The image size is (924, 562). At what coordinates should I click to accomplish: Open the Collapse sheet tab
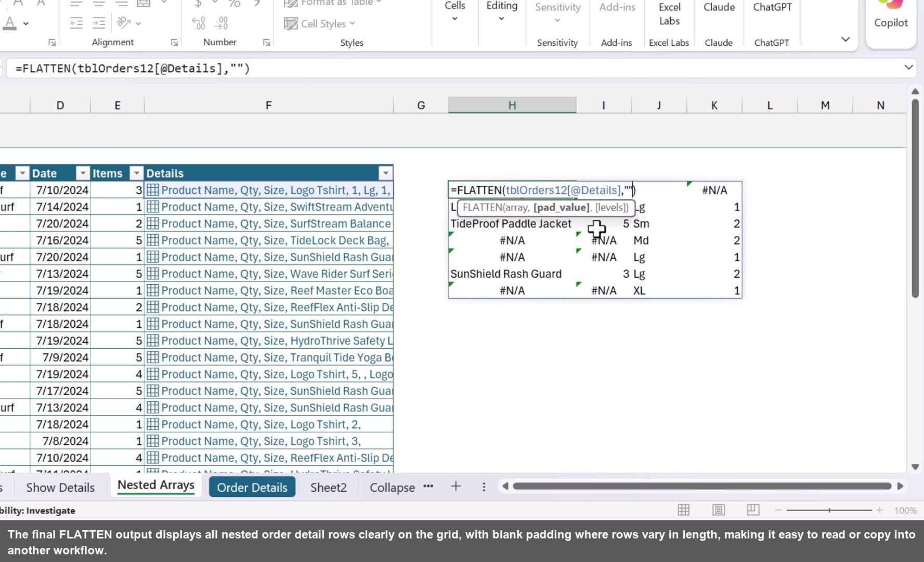coord(392,488)
